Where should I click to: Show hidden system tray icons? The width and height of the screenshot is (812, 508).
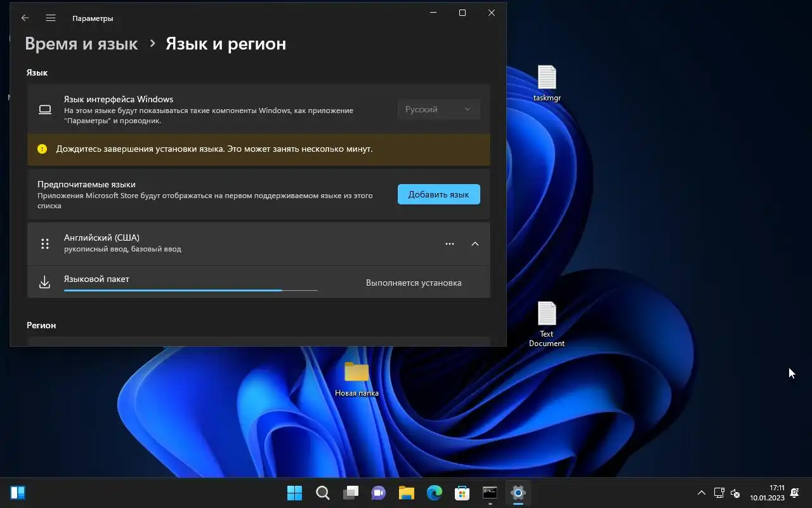click(x=701, y=493)
